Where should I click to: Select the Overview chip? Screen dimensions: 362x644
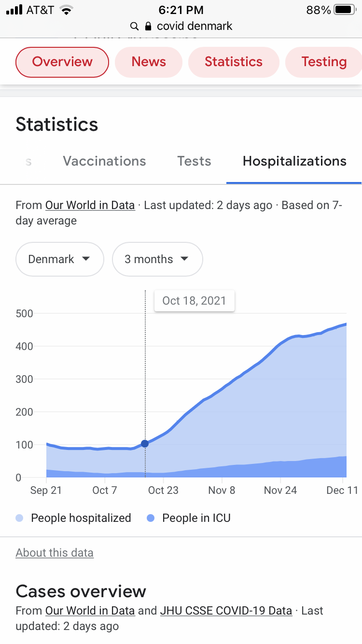62,62
